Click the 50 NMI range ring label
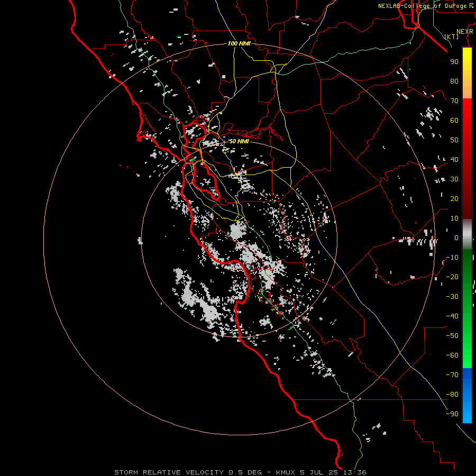Screen dimensions: 476x476 (239, 141)
